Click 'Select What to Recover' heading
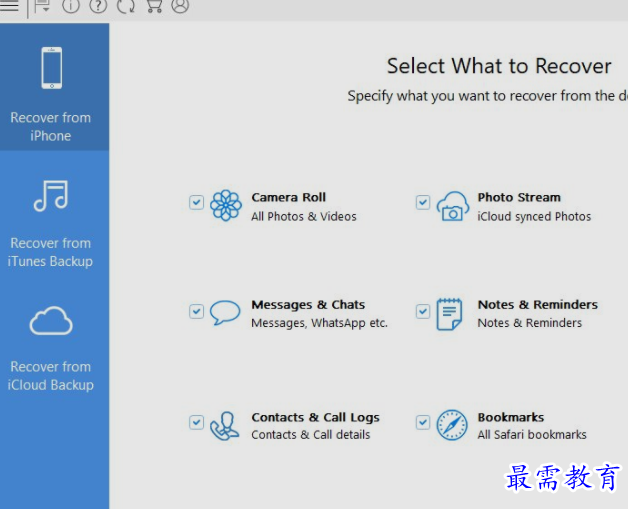 click(499, 66)
